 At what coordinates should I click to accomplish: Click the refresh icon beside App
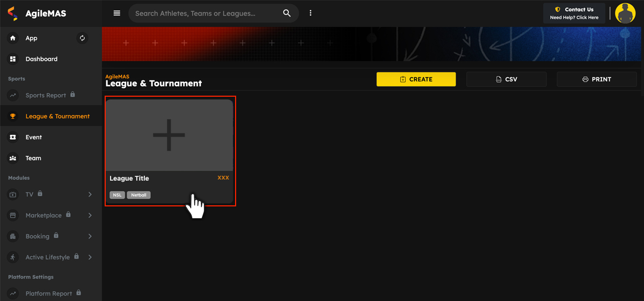pos(82,38)
